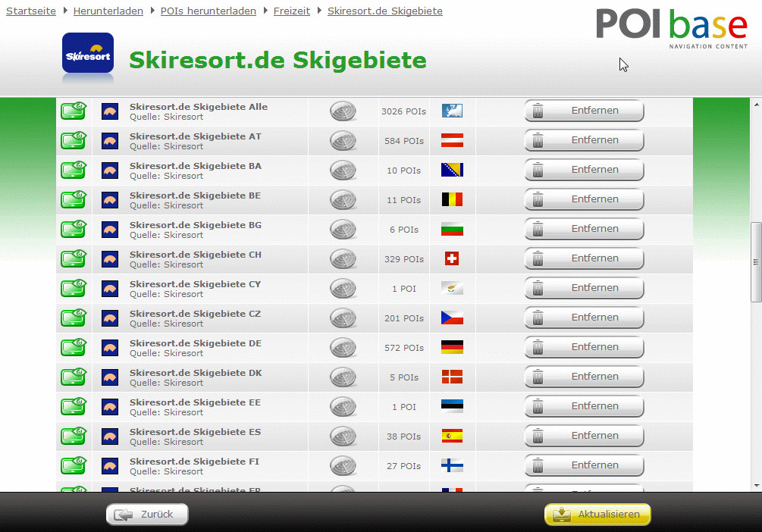
Task: Remove Skiresort.de Skigebiete CY with Entfernen
Action: click(584, 289)
